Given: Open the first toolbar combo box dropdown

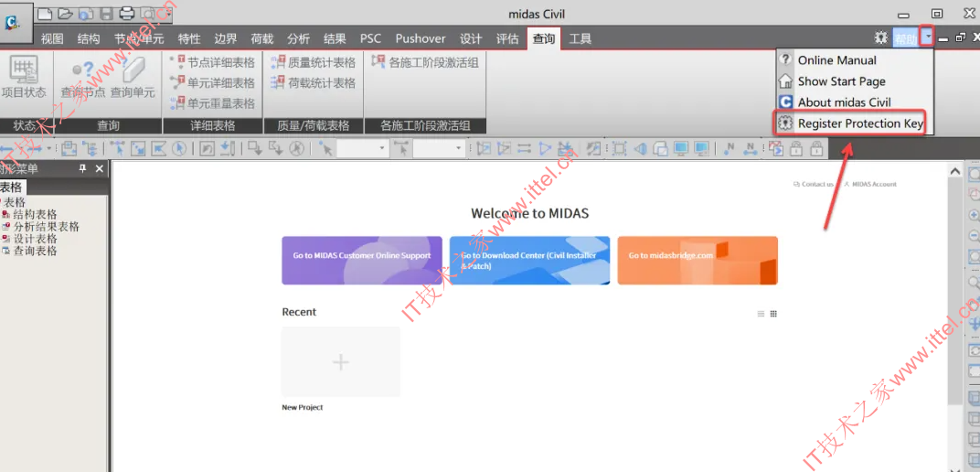Looking at the screenshot, I should click(382, 149).
